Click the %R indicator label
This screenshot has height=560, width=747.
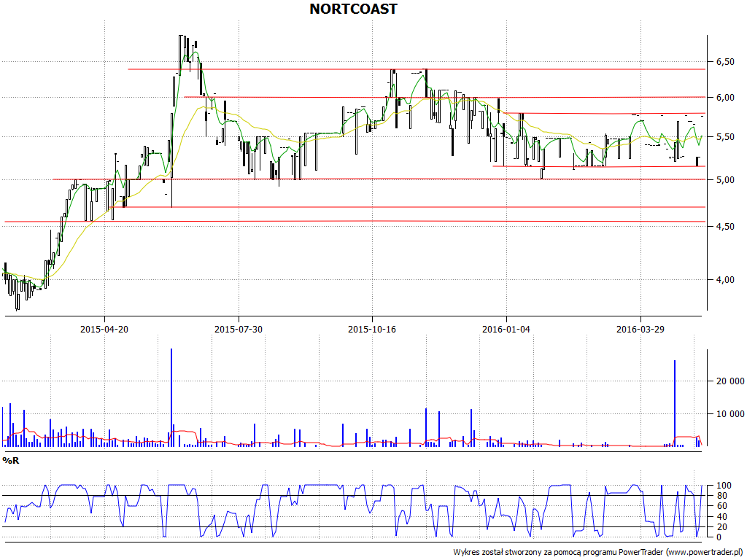coord(10,461)
